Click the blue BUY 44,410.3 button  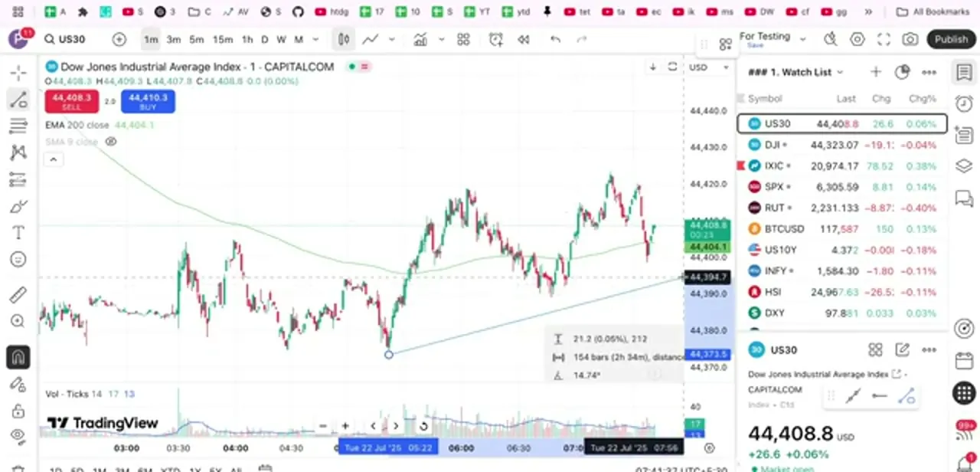click(x=148, y=101)
